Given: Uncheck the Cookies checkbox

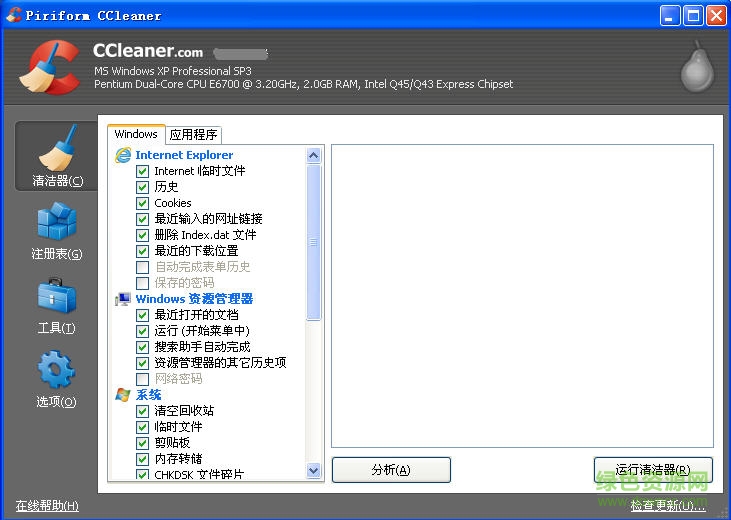Looking at the screenshot, I should [x=143, y=203].
